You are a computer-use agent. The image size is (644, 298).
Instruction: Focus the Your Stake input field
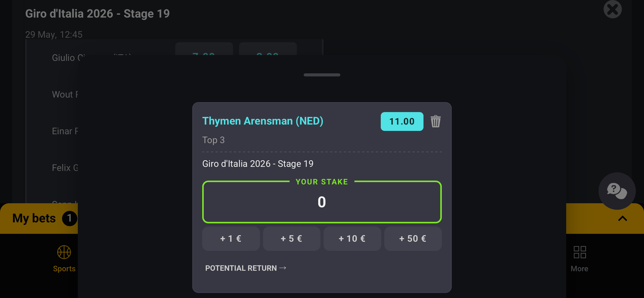(322, 202)
